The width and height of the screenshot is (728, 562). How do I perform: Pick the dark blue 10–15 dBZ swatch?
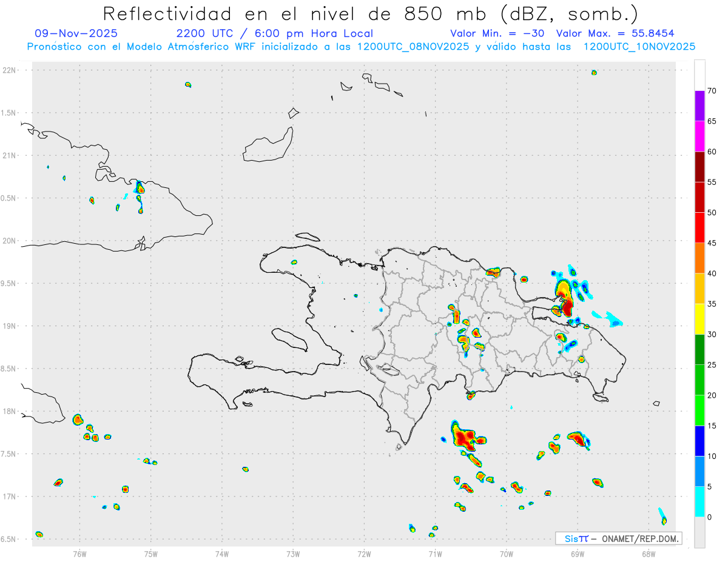point(699,441)
